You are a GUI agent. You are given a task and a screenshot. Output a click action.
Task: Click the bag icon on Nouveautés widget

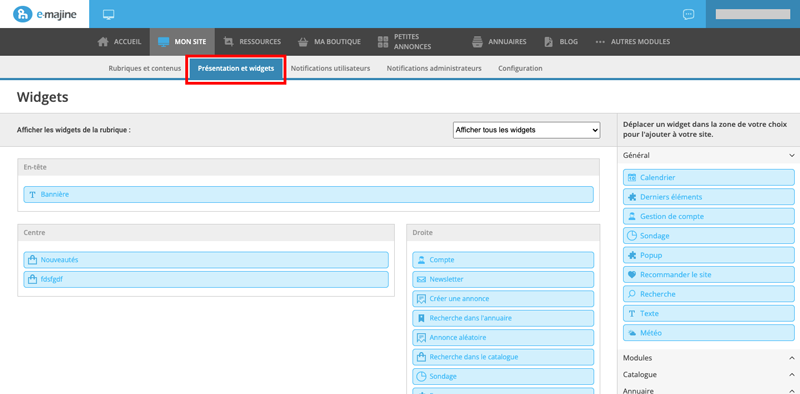[x=33, y=260]
